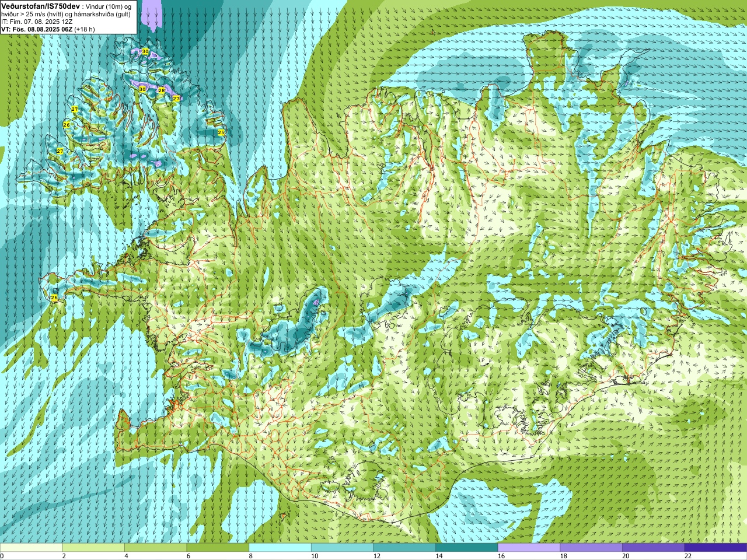Click the legend scale number 16
The image size is (747, 560).
pyautogui.click(x=501, y=556)
